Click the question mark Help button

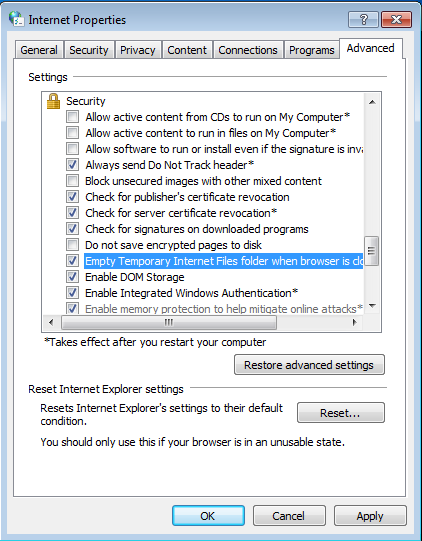[363, 19]
